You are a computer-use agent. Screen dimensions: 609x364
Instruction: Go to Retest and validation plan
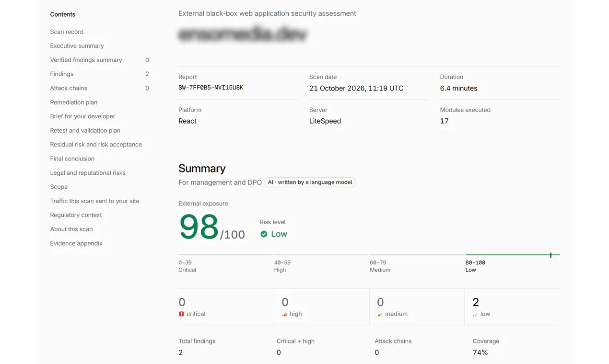click(x=85, y=130)
